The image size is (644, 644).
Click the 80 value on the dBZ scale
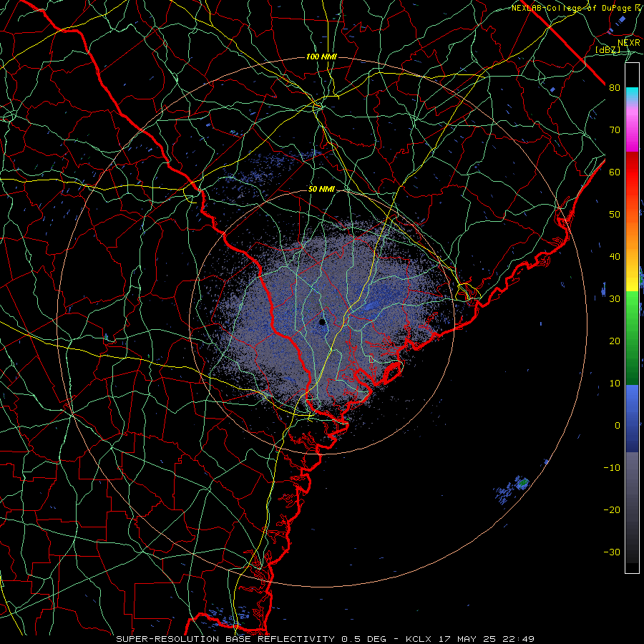click(x=615, y=87)
